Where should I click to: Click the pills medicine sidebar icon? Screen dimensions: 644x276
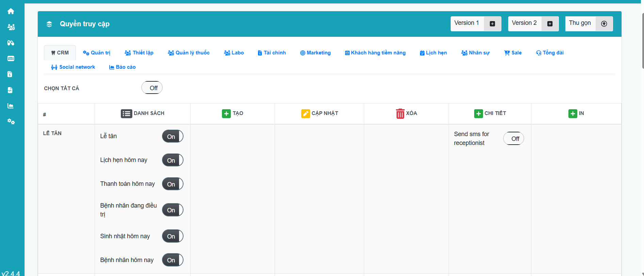click(11, 43)
